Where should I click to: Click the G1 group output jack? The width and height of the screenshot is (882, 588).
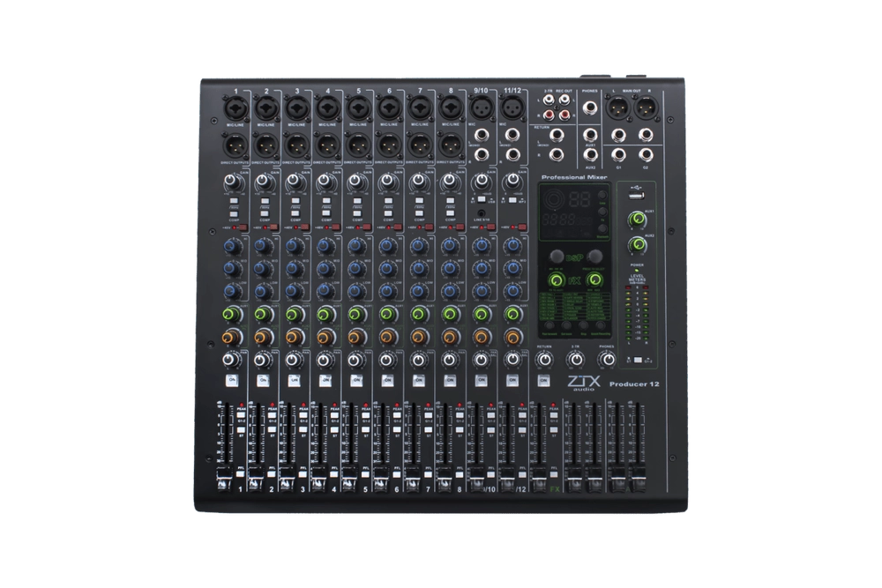pyautogui.click(x=619, y=154)
